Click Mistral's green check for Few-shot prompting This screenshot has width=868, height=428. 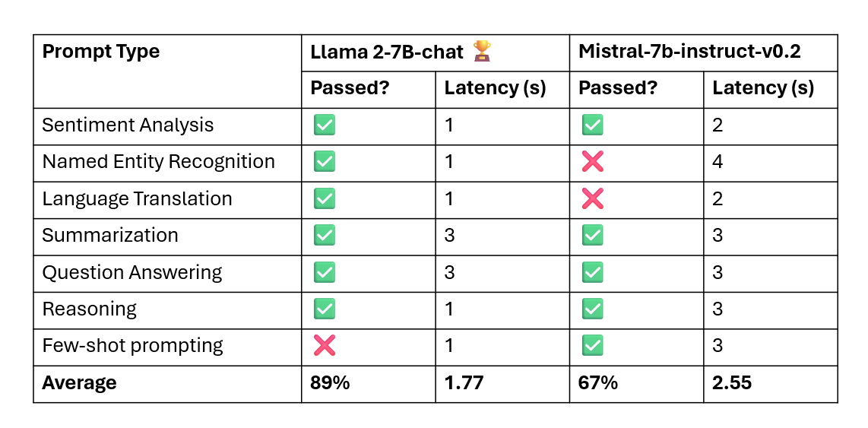(592, 346)
